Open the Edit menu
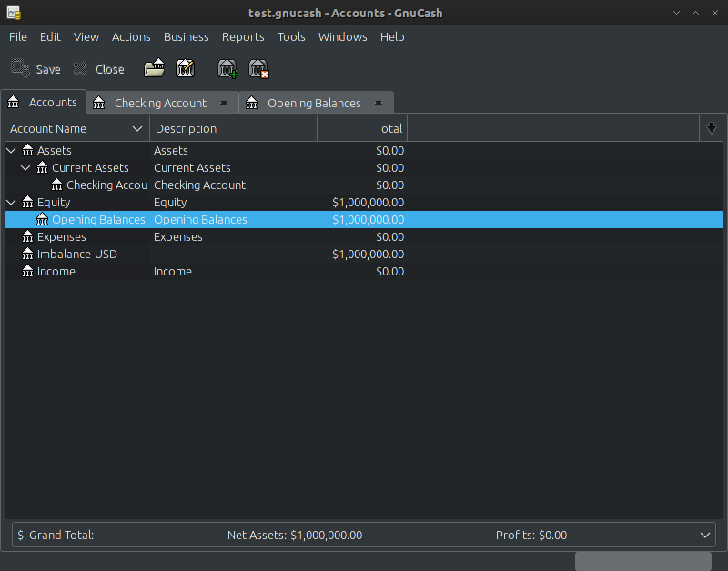 [x=50, y=37]
